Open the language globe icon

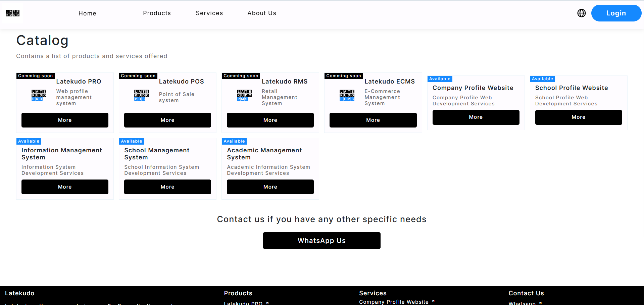(581, 13)
